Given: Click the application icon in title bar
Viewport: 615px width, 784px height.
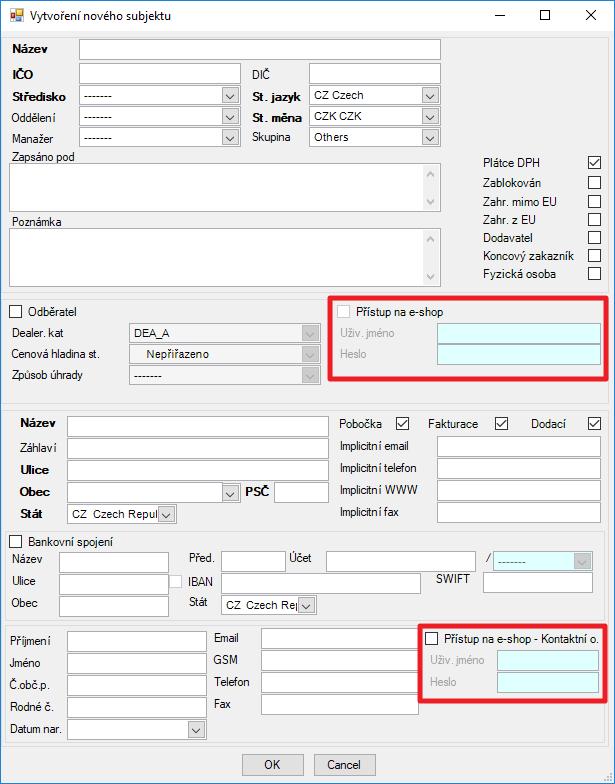Looking at the screenshot, I should (x=16, y=16).
